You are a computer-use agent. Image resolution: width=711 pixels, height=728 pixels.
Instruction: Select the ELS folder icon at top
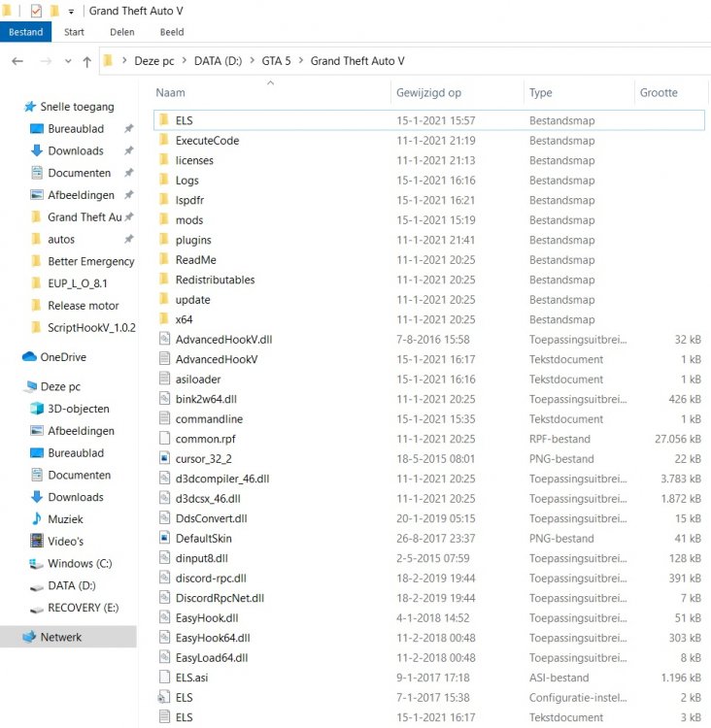pyautogui.click(x=164, y=120)
